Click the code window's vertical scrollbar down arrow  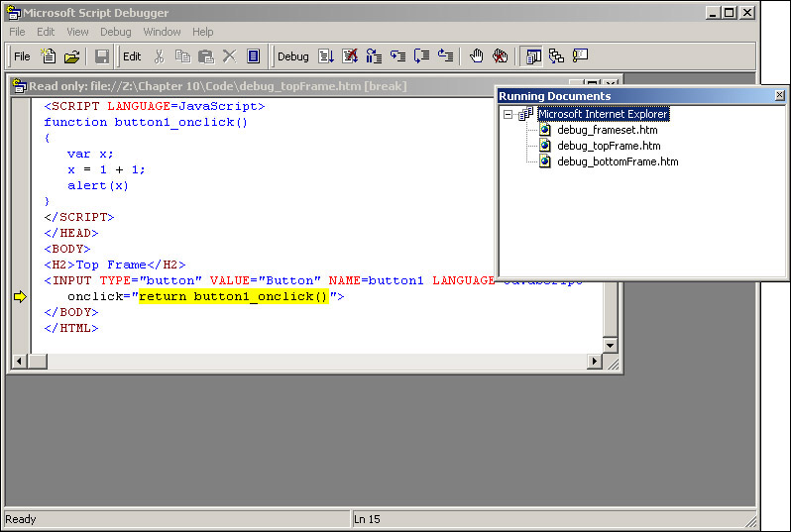611,346
